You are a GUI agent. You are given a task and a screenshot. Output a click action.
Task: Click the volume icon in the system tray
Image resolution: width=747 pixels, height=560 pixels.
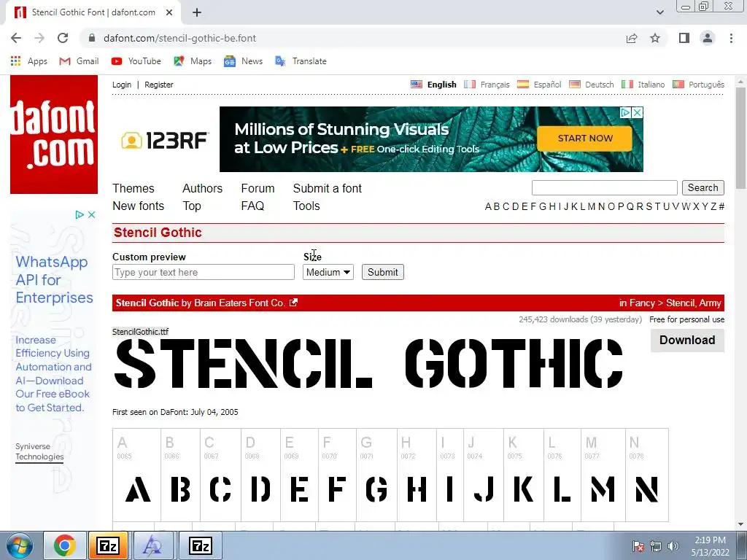click(673, 546)
